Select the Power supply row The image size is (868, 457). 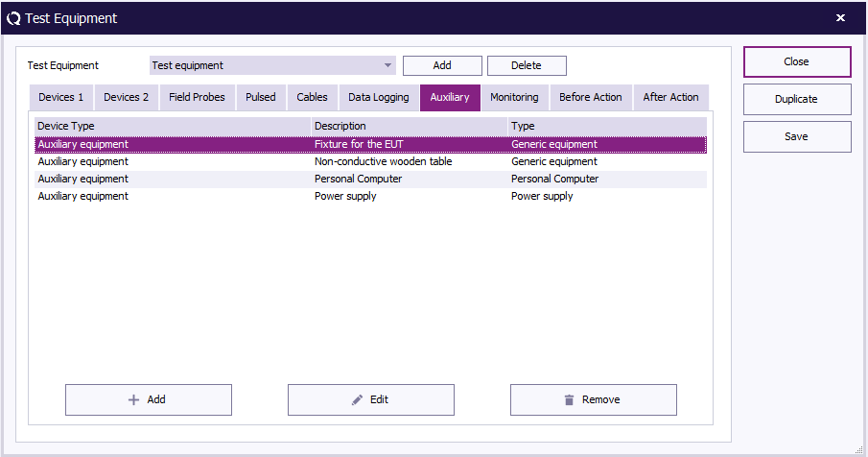pos(345,196)
